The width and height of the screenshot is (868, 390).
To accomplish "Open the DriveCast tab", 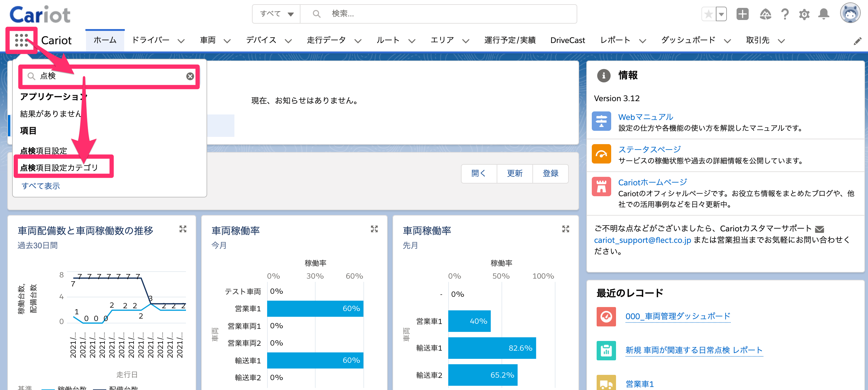I will (x=568, y=40).
